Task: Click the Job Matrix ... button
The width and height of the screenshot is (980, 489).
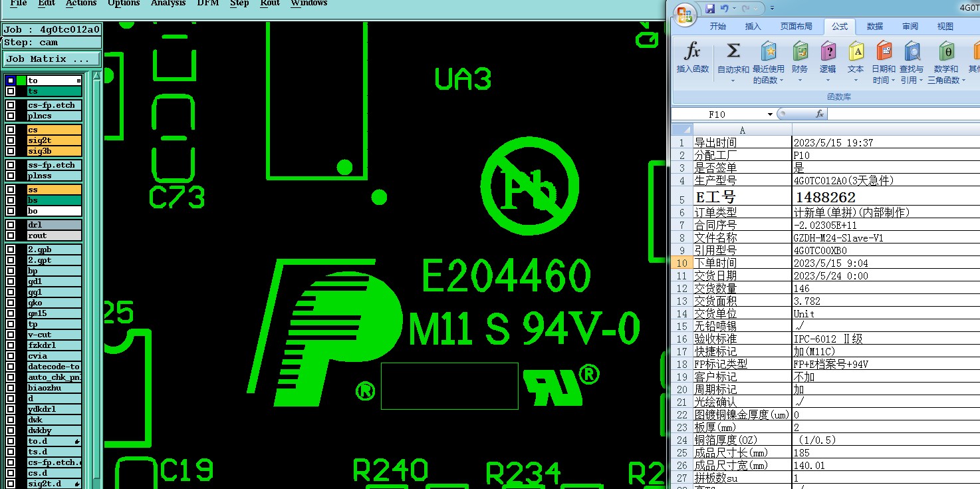Action: coord(51,59)
